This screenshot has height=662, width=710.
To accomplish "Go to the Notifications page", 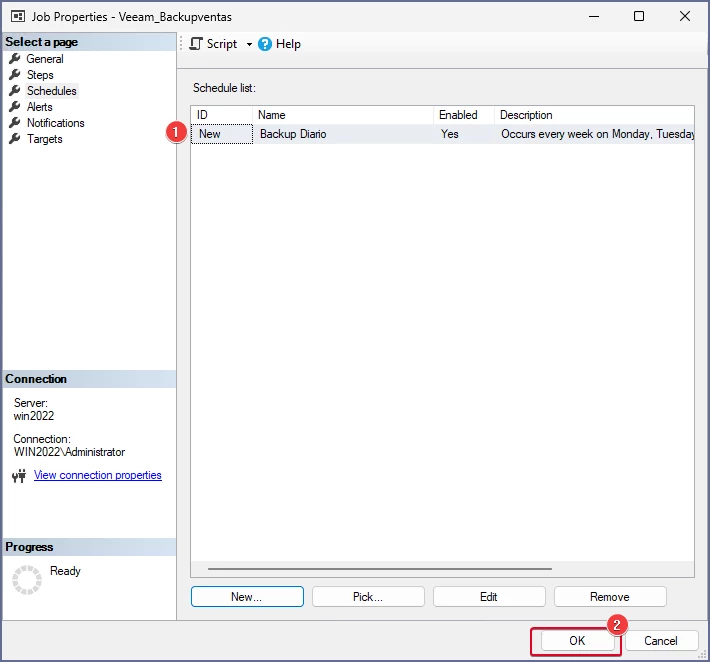I will pos(55,123).
